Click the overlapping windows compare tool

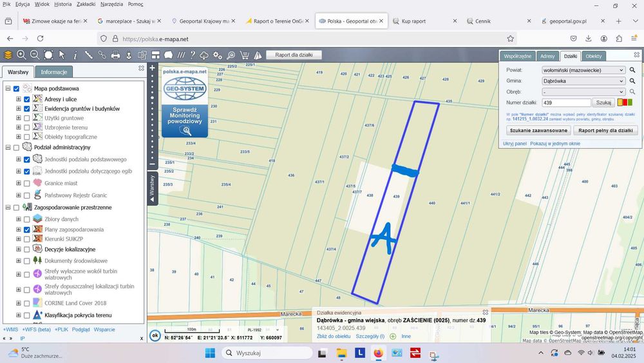click(x=142, y=55)
